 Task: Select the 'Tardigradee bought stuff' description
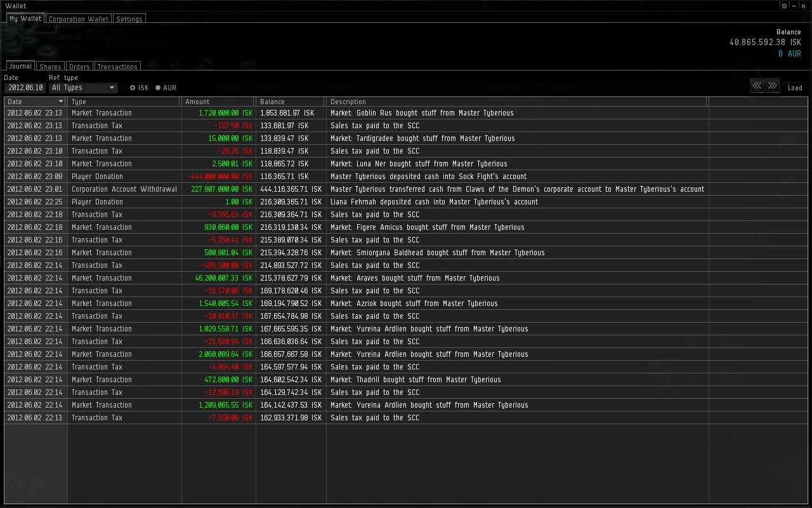(422, 138)
